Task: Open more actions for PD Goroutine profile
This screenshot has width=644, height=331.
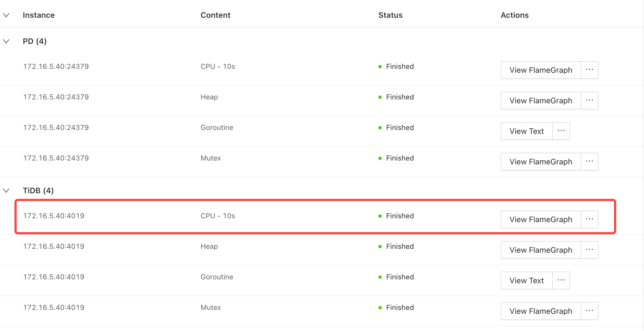Action: click(561, 131)
